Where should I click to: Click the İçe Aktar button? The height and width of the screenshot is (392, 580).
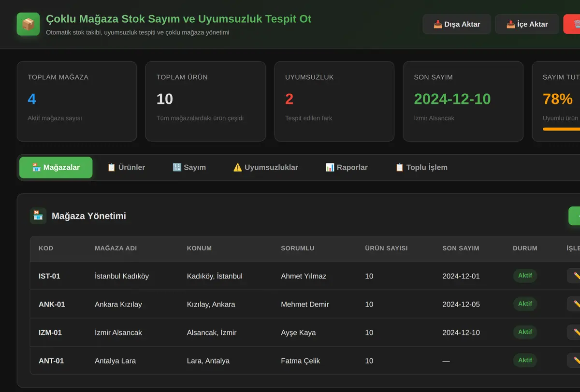(x=527, y=24)
